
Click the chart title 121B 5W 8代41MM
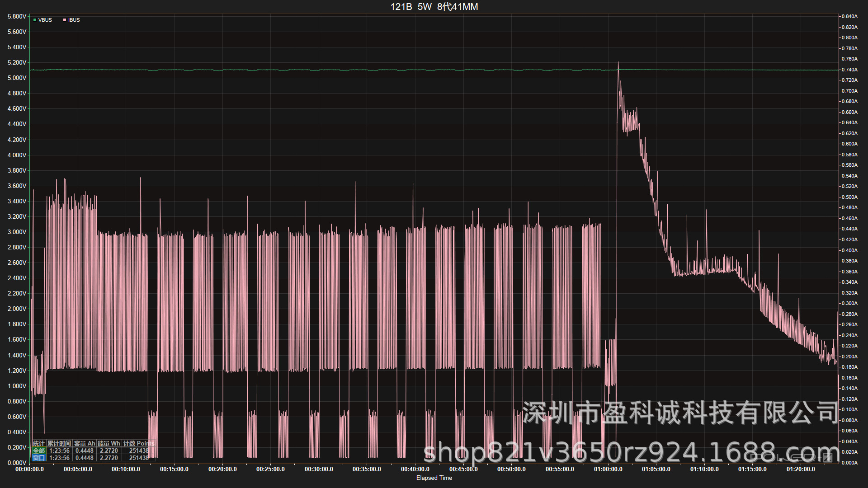(434, 7)
